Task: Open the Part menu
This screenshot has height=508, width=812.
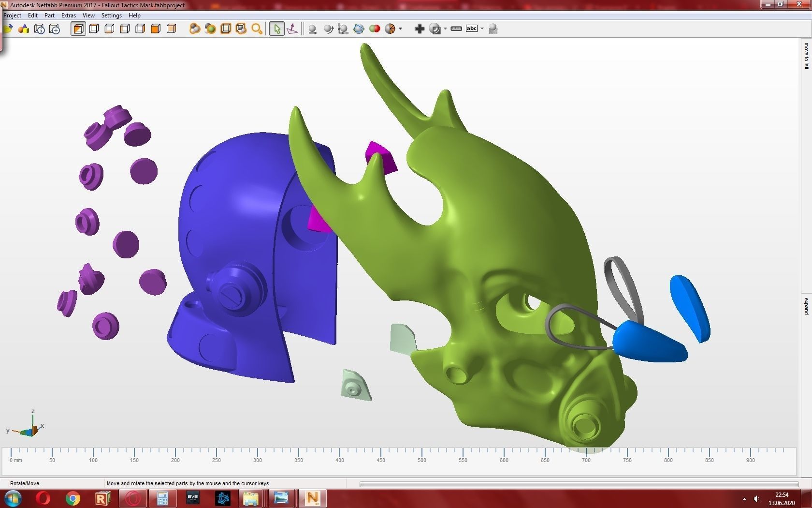Action: tap(49, 15)
